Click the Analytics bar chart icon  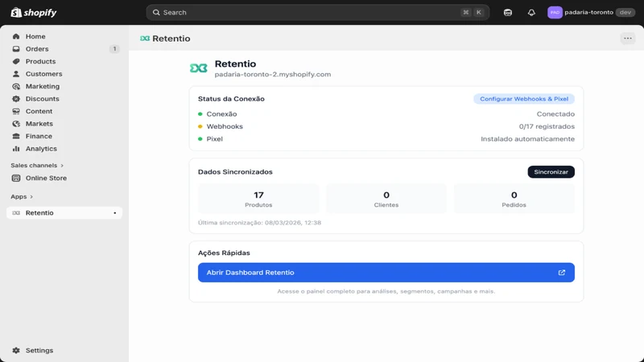click(x=16, y=149)
